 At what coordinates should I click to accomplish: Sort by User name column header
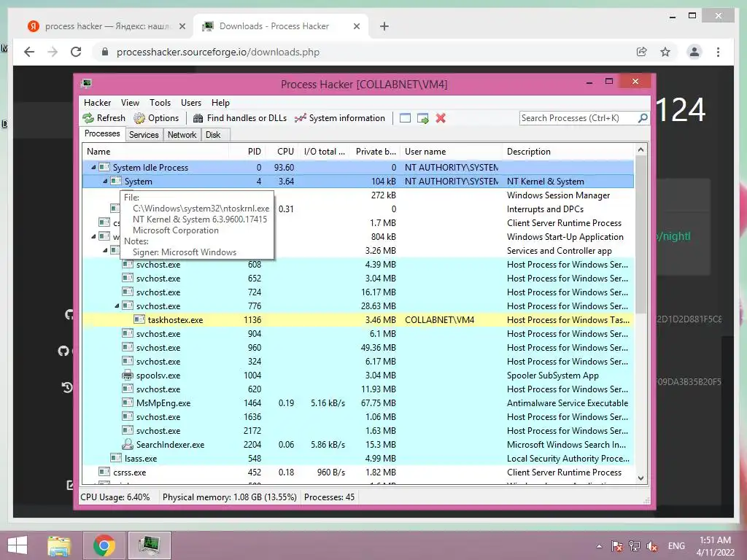click(x=451, y=152)
